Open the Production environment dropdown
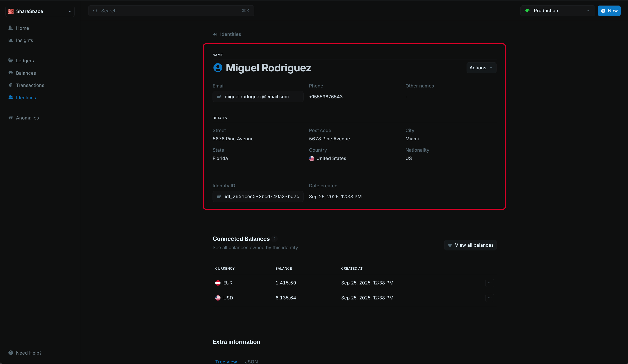Screen dimensions: 628x364 point(557,11)
